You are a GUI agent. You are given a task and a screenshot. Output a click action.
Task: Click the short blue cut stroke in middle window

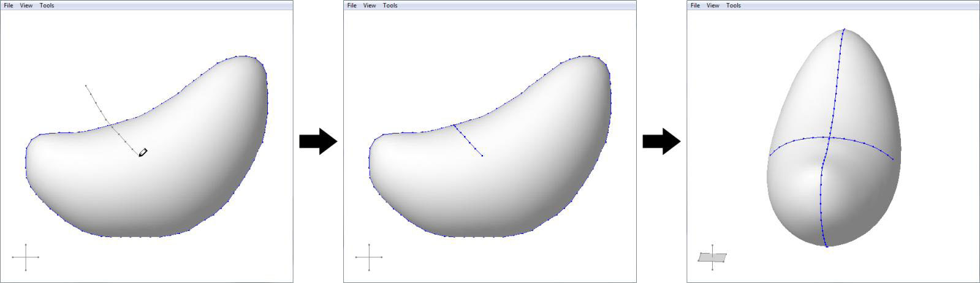coord(468,140)
